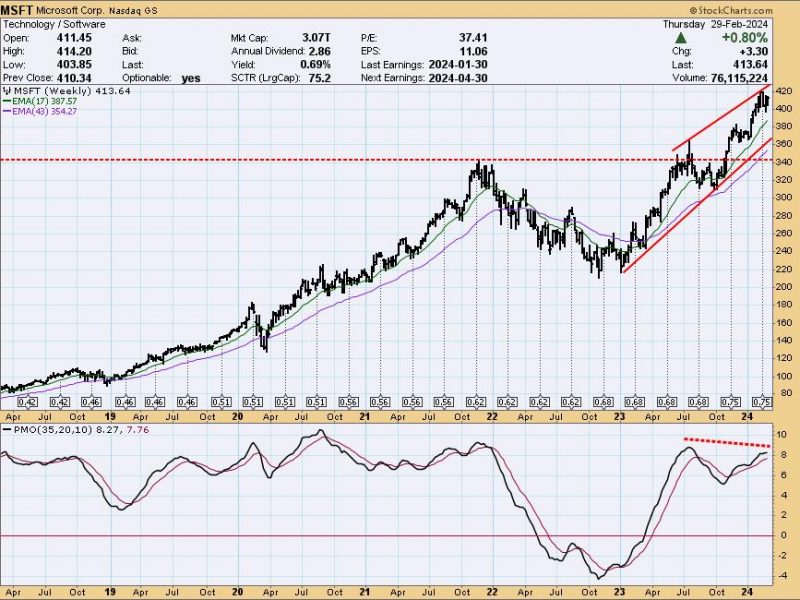Select the High value 414.20
This screenshot has width=800, height=600.
(74, 51)
